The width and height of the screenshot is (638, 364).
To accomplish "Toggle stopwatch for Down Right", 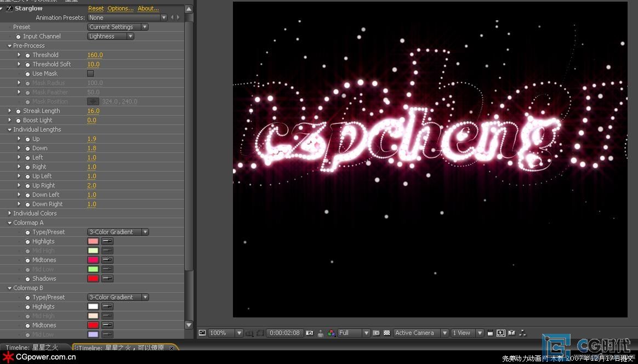I will 27,204.
